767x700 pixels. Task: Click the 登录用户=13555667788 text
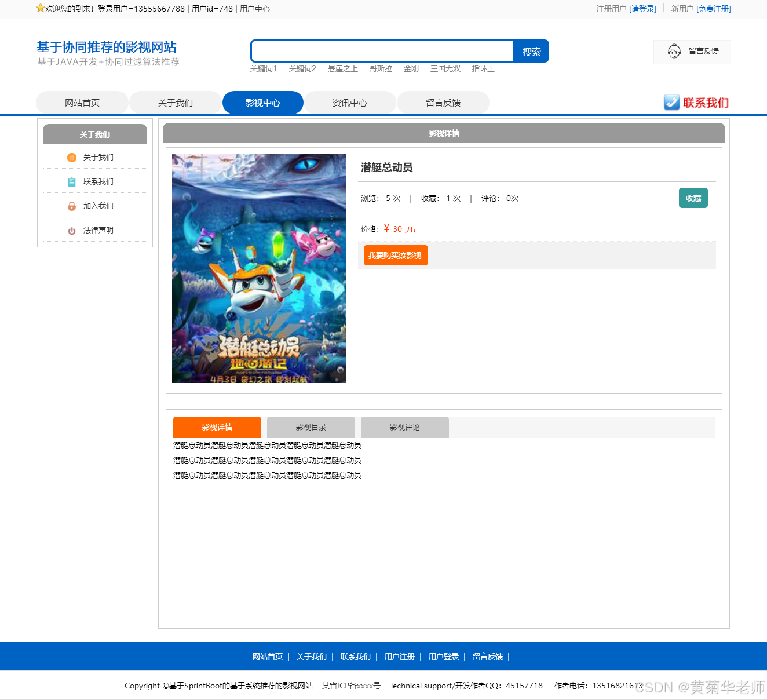[141, 9]
